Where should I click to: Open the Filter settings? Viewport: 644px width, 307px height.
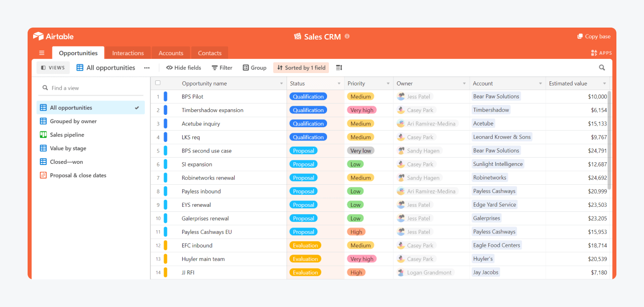(x=222, y=67)
